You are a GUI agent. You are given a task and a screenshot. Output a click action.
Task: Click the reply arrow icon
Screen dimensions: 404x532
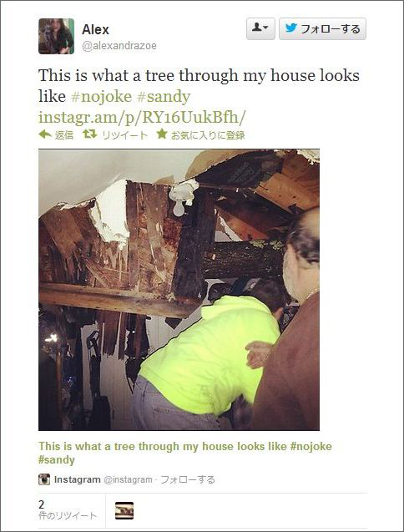(x=45, y=134)
